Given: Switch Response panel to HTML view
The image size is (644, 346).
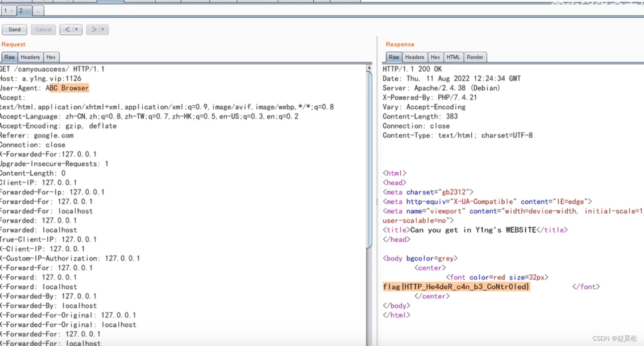Looking at the screenshot, I should [x=453, y=57].
